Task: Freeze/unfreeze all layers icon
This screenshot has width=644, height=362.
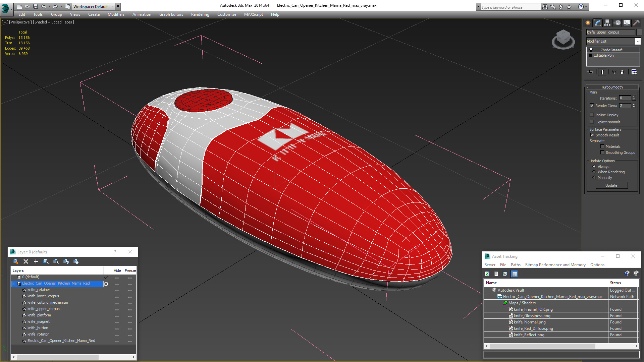Action: tap(76, 261)
